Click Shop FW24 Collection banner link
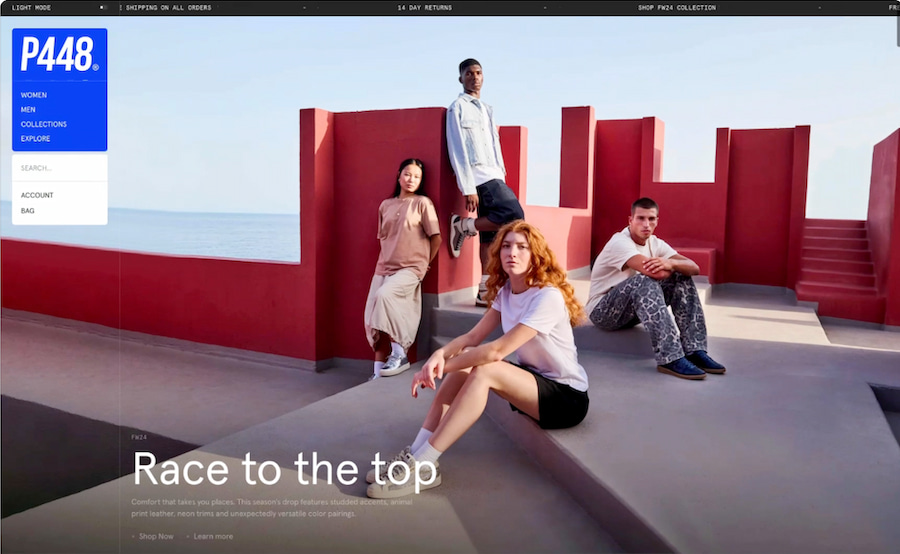 677,7
